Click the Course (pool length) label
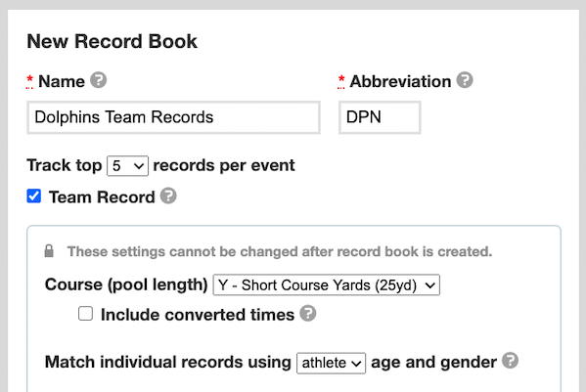586x392 pixels. click(x=126, y=284)
